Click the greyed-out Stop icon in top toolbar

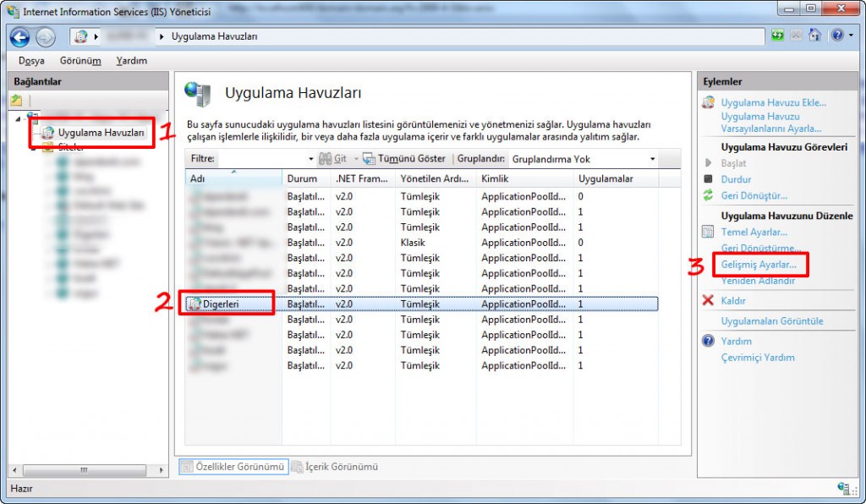tap(796, 36)
